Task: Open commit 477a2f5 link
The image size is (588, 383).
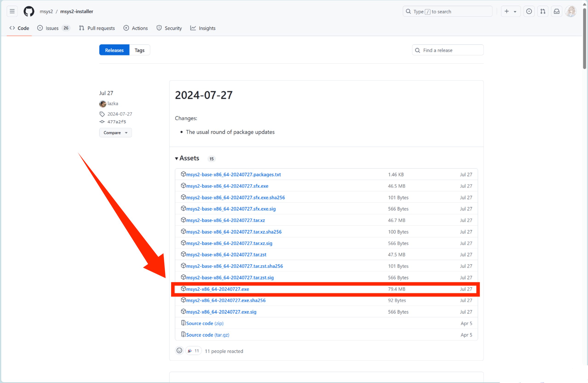Action: click(x=117, y=122)
